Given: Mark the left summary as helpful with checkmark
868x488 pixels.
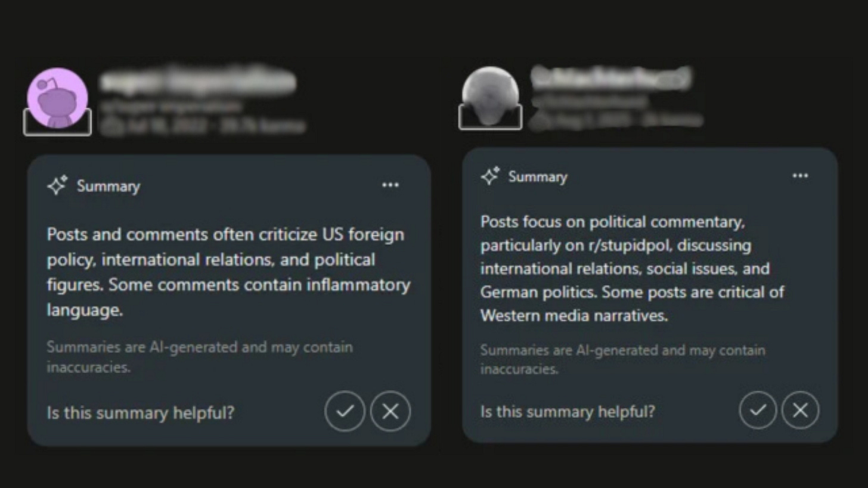Looking at the screenshot, I should [x=345, y=411].
